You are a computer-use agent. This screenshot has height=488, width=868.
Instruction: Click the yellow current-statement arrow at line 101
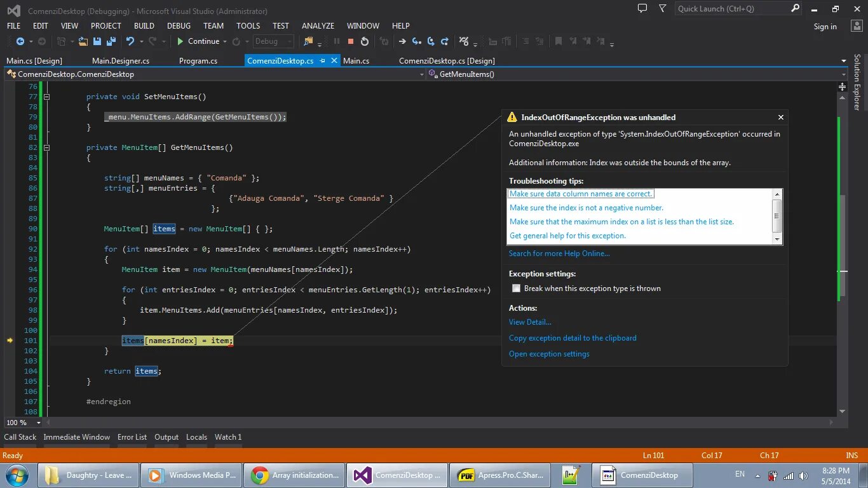click(x=10, y=341)
